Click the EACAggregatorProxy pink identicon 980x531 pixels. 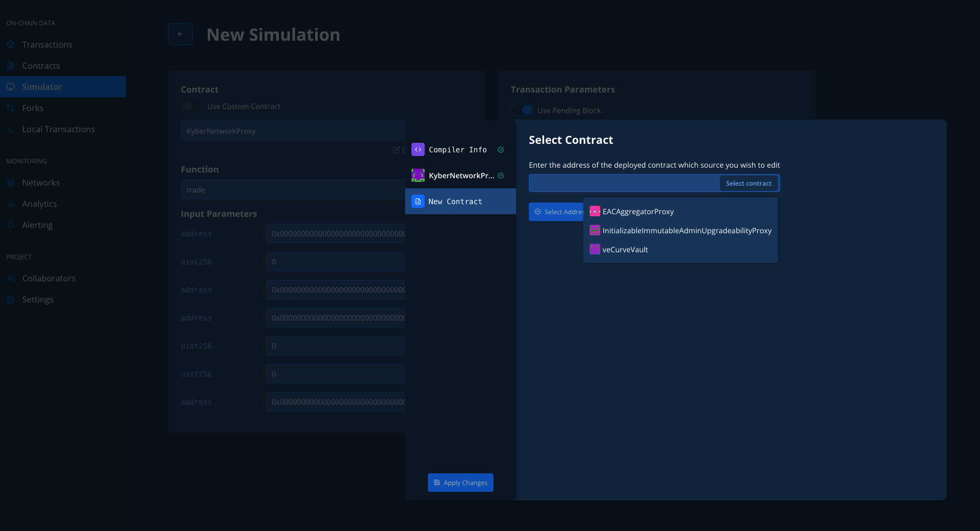point(595,211)
